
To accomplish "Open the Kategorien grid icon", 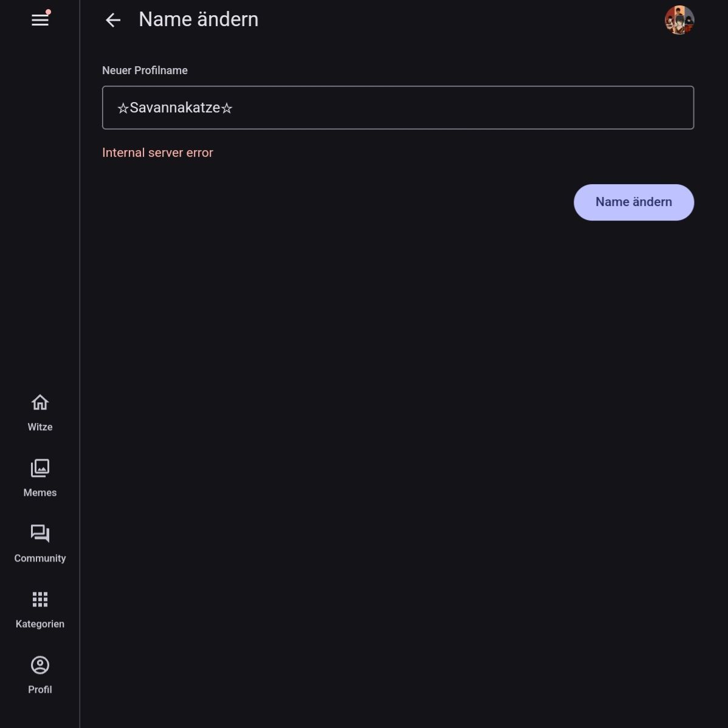I will [40, 599].
